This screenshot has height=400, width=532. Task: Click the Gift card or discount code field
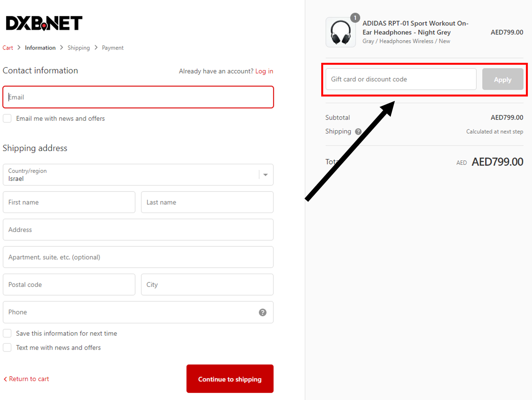coord(400,79)
